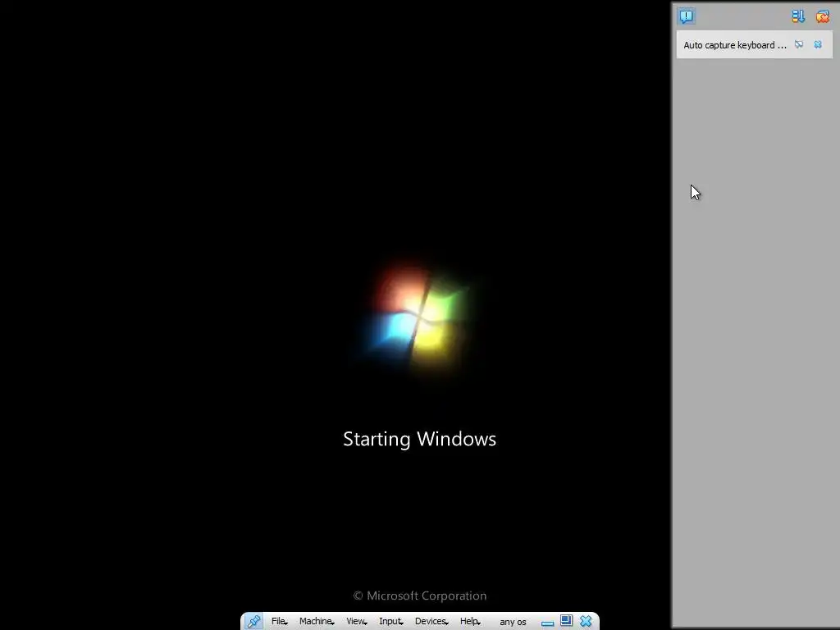Click the 'any os' VM name label
840x630 pixels.
click(513, 622)
